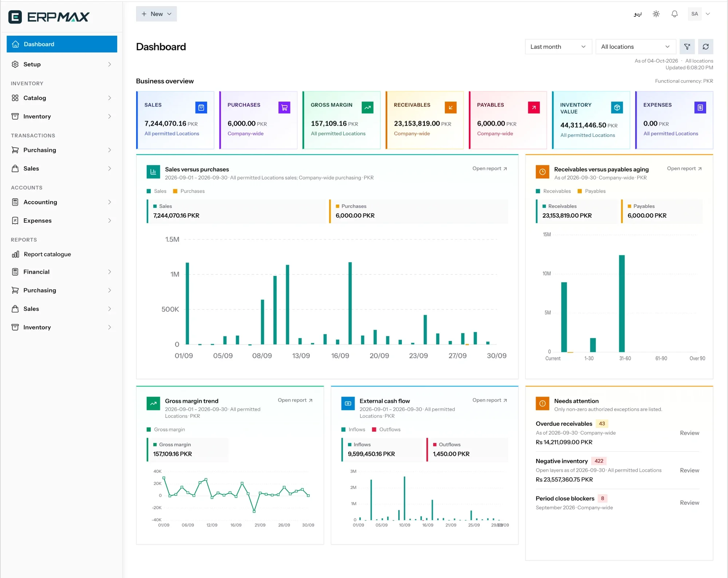This screenshot has height=578, width=728.
Task: Click the Sales card bag icon
Action: [201, 107]
